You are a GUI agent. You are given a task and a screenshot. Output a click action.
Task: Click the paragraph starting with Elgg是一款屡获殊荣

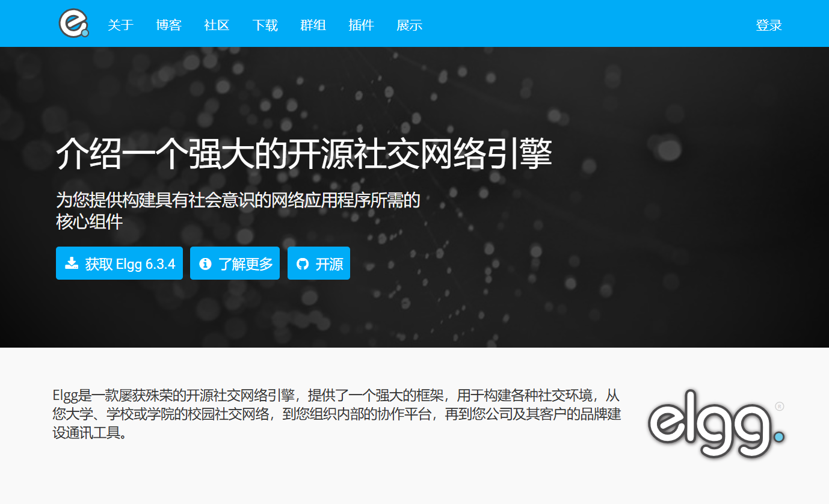(337, 414)
